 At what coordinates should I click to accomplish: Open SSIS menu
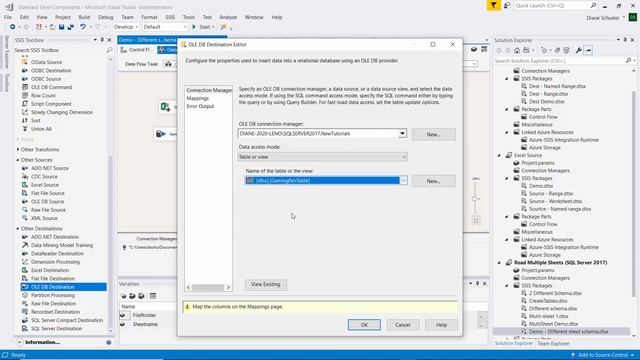[170, 17]
